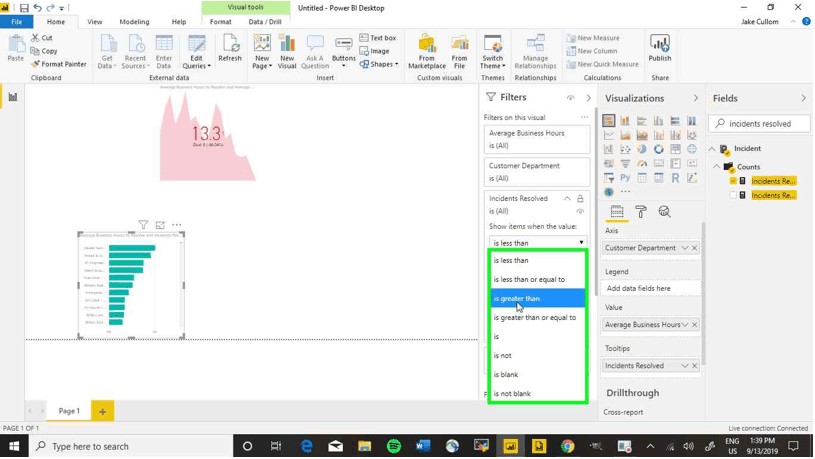Import custom visual From File
The width and height of the screenshot is (815, 459).
[459, 51]
